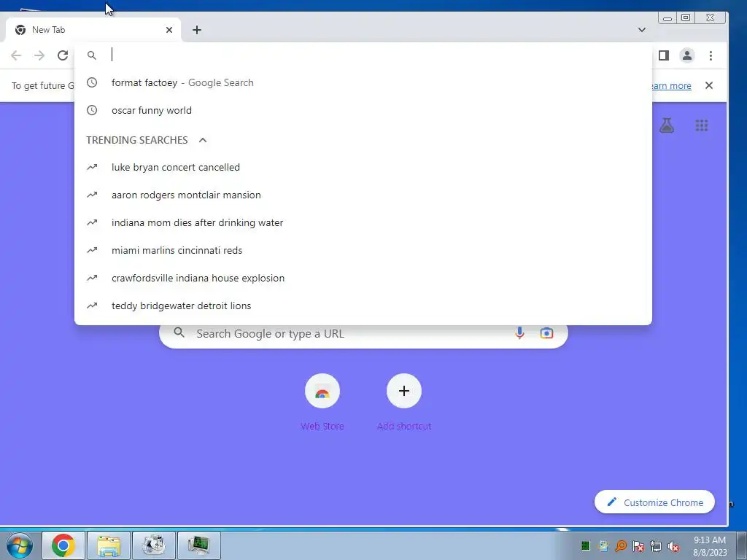Reload the page with the refresh icon

coord(63,55)
